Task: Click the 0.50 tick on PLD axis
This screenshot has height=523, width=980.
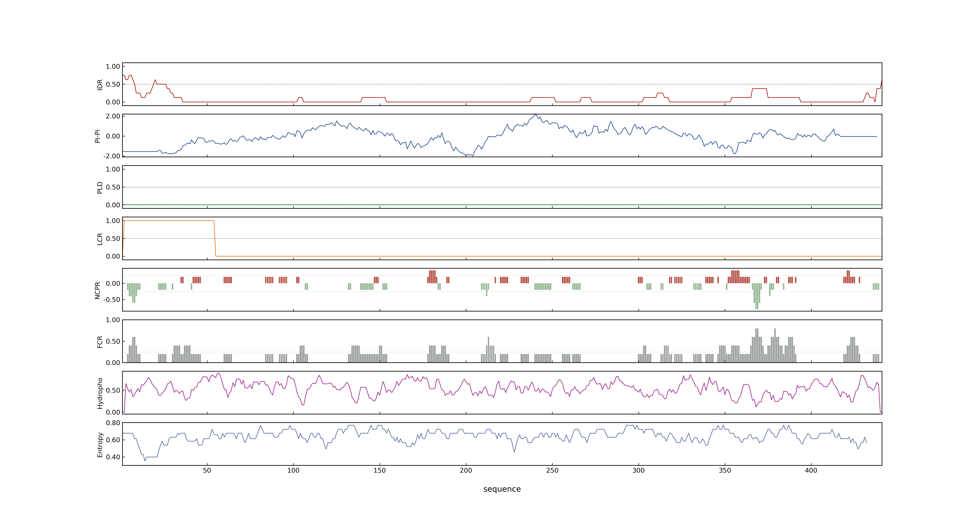Action: pos(113,187)
